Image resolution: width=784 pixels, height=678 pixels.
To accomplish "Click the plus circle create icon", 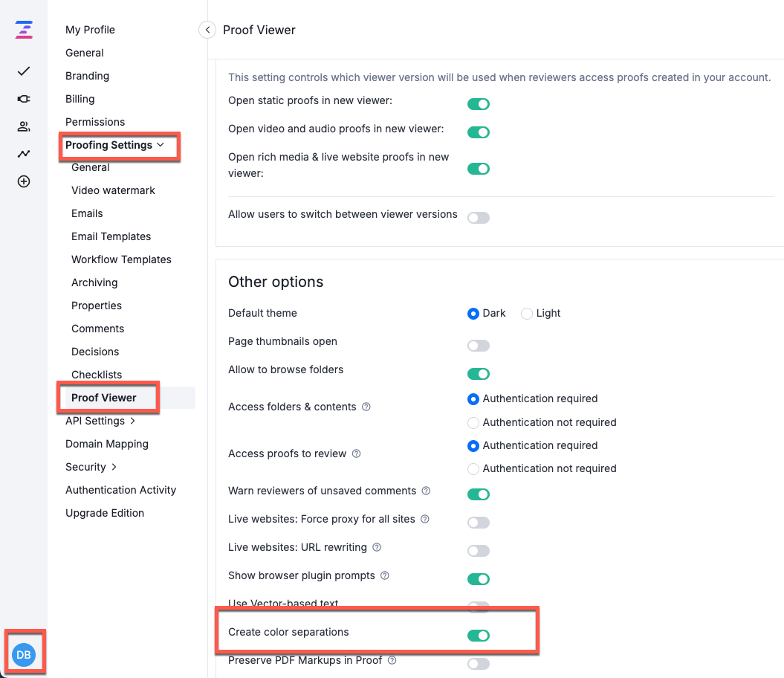I will (x=24, y=181).
